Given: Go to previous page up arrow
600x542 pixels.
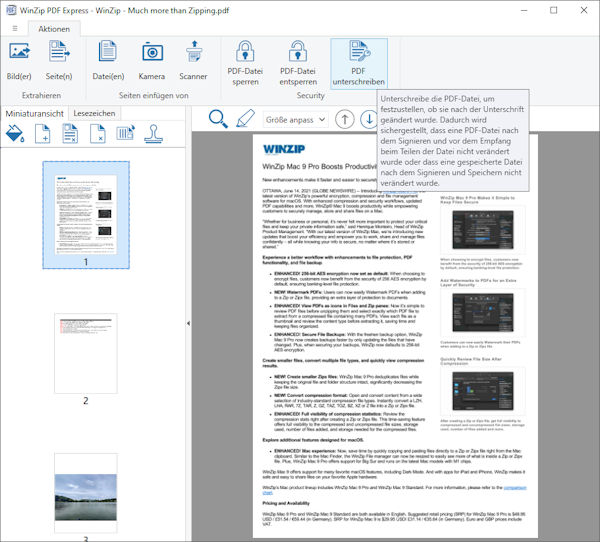Looking at the screenshot, I should (344, 119).
